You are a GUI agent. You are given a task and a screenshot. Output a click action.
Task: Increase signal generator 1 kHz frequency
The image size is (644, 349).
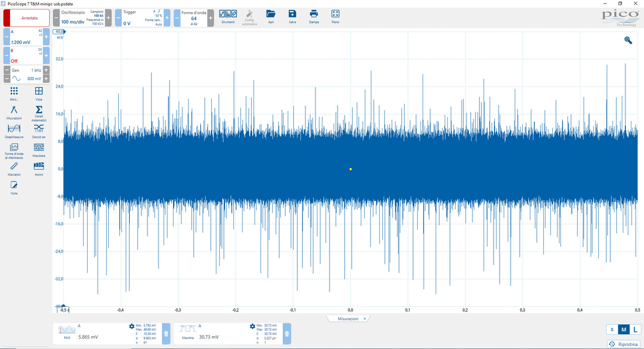tap(46, 70)
